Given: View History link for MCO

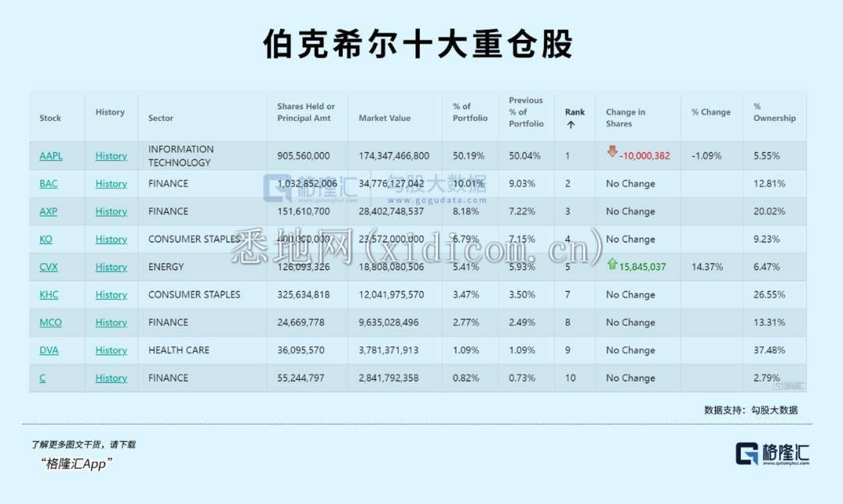Looking at the screenshot, I should coord(112,322).
